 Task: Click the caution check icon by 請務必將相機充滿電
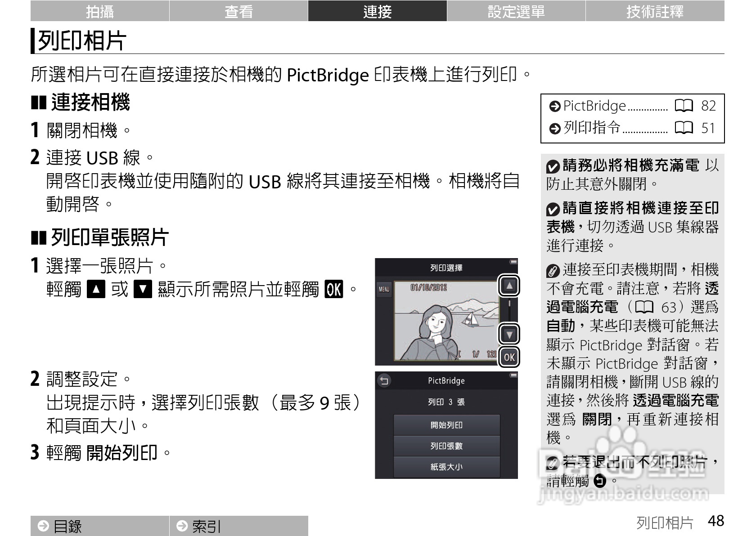(x=553, y=167)
